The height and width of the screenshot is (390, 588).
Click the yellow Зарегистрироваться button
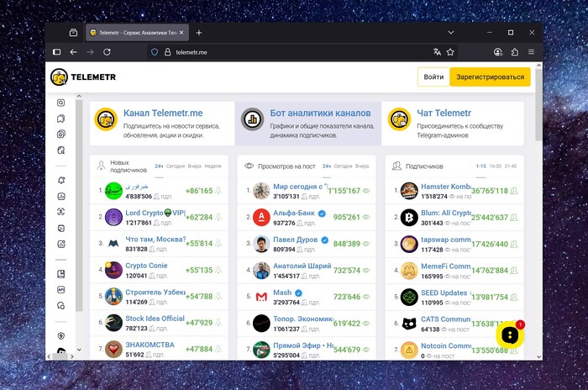click(490, 77)
